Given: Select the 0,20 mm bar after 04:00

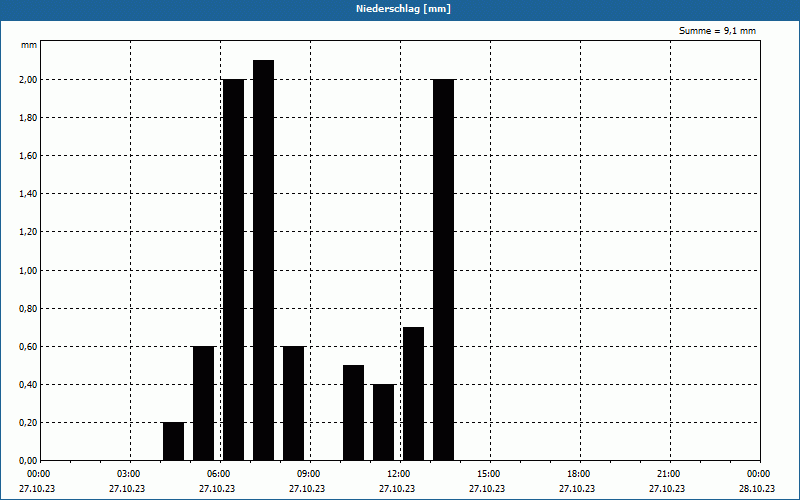Looking at the screenshot, I should (173, 441).
